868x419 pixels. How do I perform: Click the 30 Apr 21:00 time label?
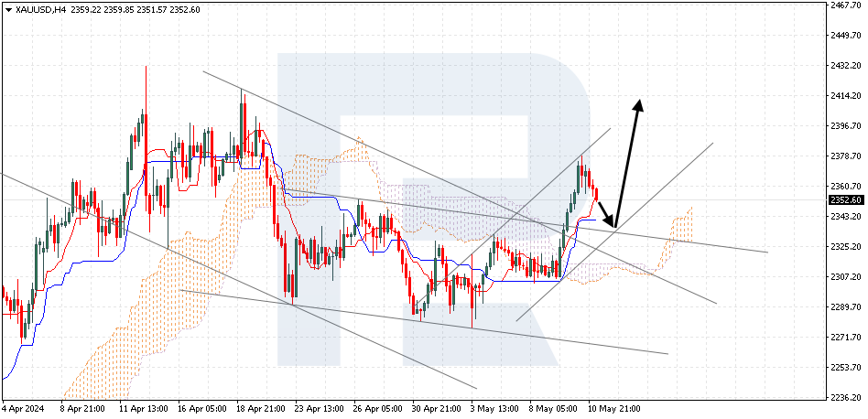436,409
